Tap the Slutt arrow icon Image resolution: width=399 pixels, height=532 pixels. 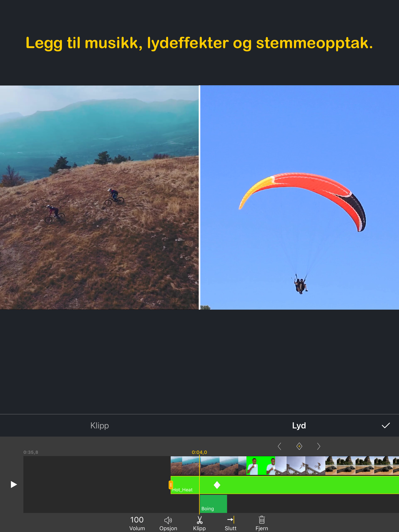230,520
